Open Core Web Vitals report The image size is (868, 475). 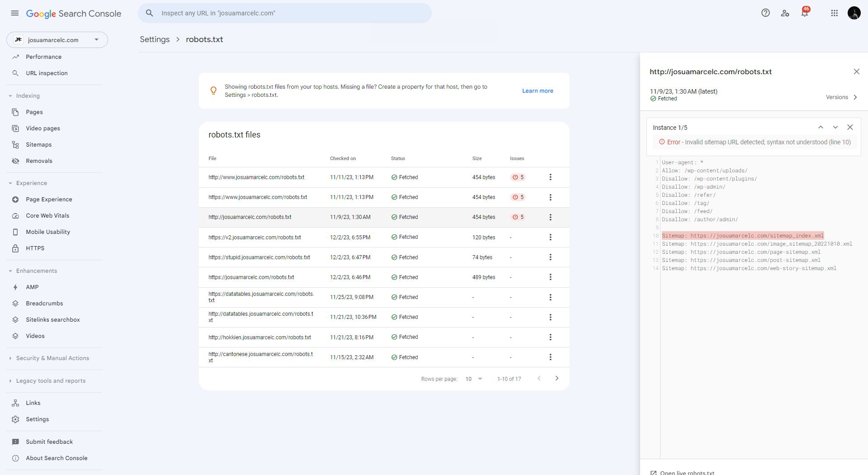click(x=47, y=216)
